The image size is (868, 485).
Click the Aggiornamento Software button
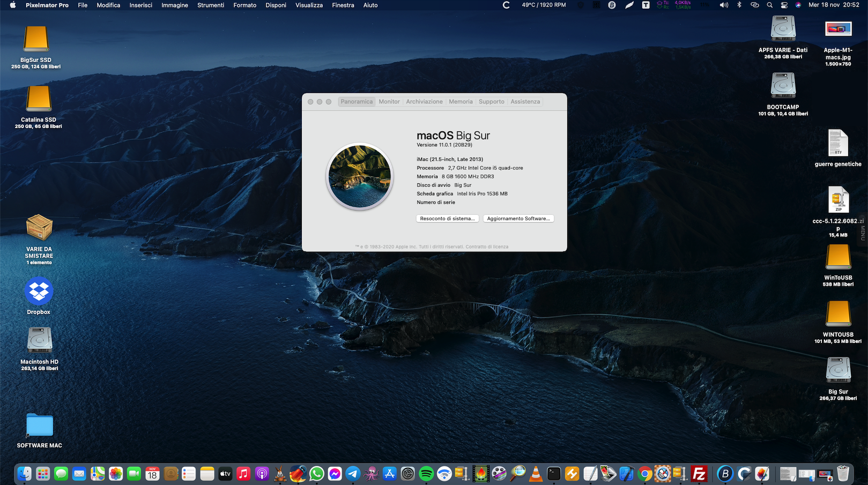(x=518, y=219)
